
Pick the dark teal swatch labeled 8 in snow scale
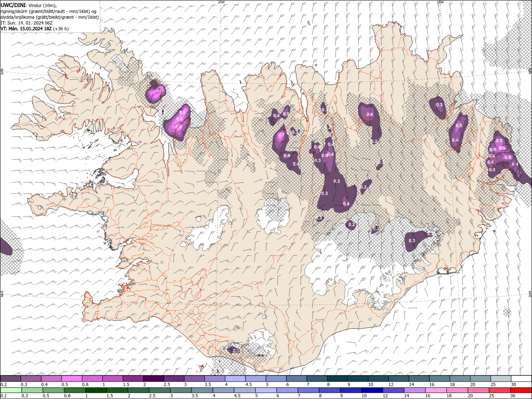coord(337,379)
